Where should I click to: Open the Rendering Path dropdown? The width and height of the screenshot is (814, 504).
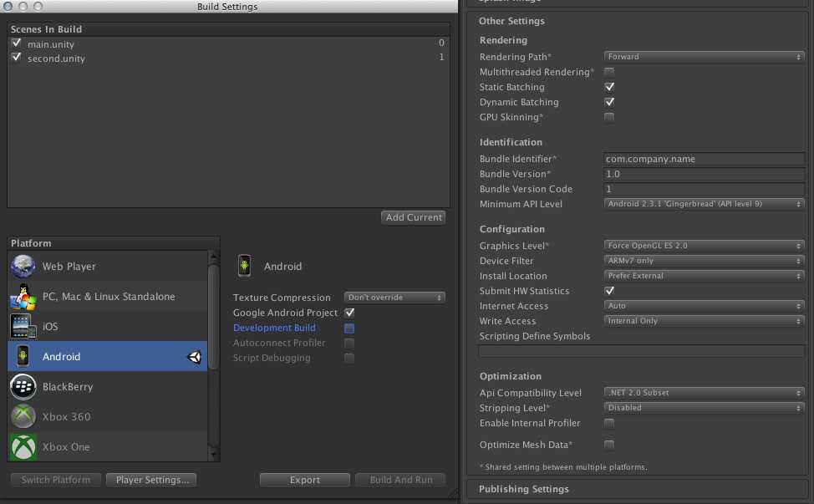tap(704, 57)
